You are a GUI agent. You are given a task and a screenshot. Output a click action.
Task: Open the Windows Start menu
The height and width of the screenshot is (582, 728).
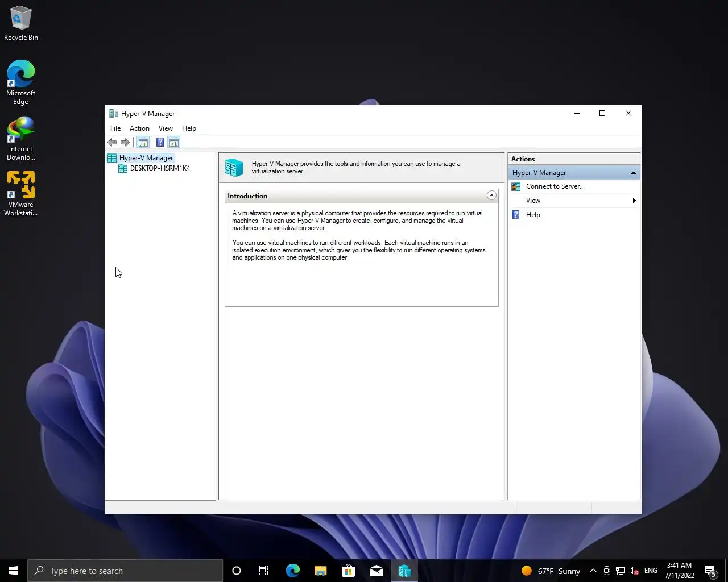14,571
